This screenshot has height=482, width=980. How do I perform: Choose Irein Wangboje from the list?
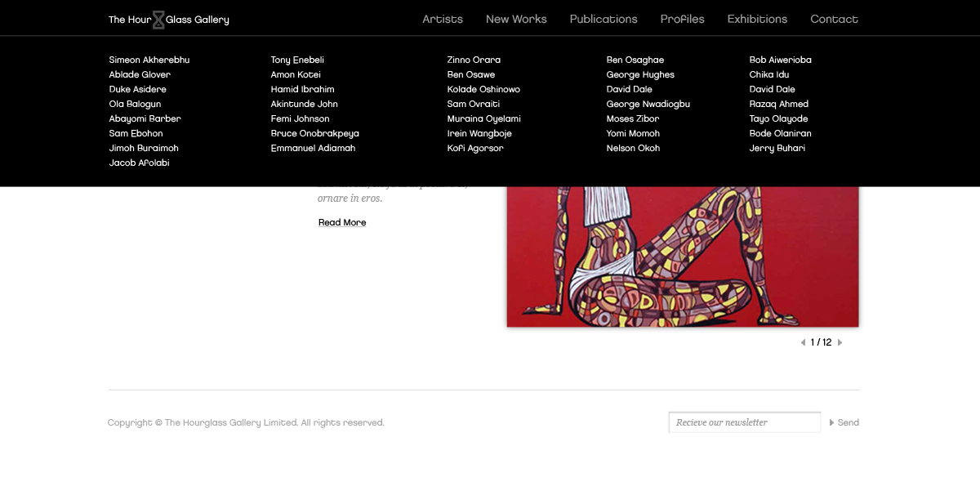479,133
